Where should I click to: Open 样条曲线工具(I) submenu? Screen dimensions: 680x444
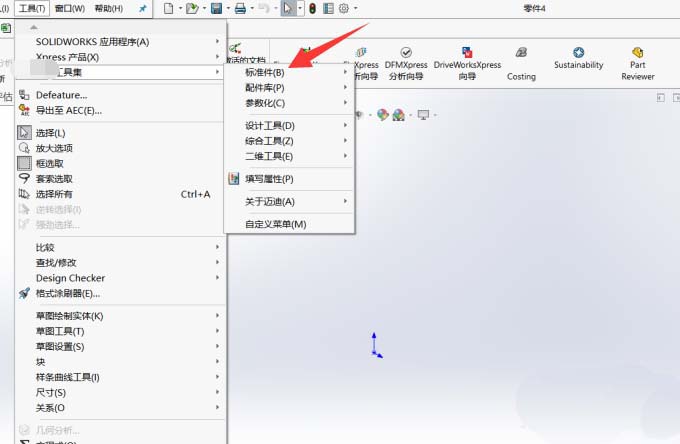[x=121, y=377]
